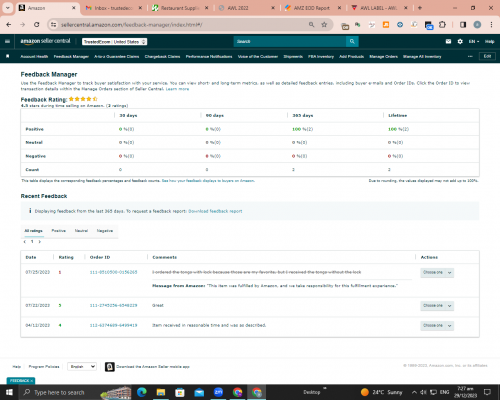
Task: Open Chrome tab search chevron
Action: point(7,8)
